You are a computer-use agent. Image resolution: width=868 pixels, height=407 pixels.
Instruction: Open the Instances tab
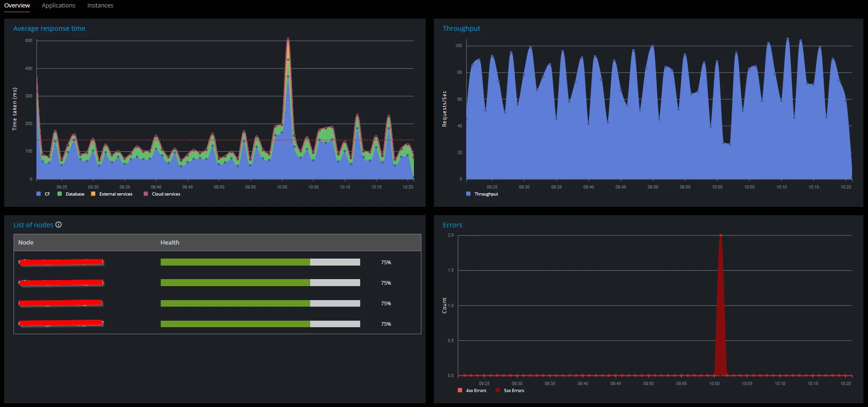point(100,6)
